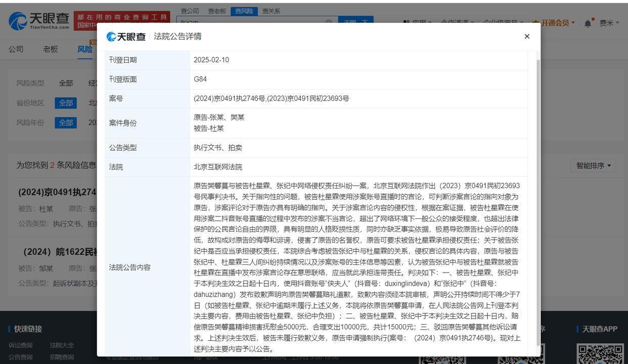Viewport: 628px width, 364px height.
Task: Click the 诉讼查询 footer link
Action: click(20, 345)
